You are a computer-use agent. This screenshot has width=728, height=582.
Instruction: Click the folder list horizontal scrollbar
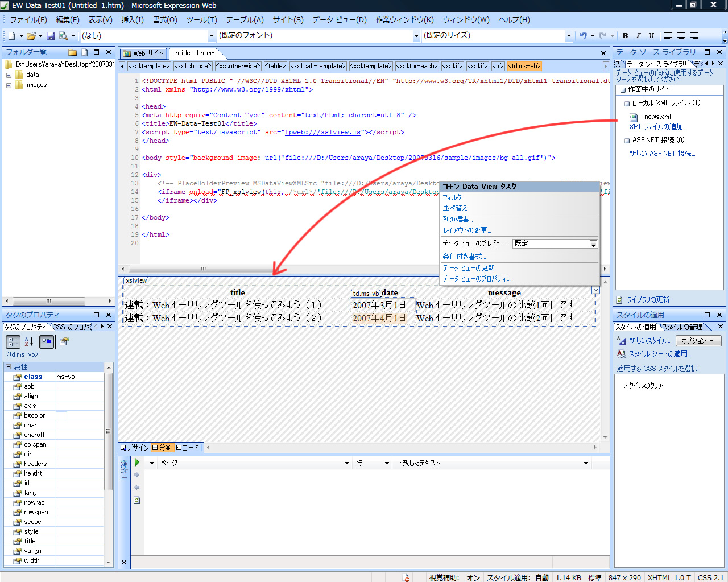point(49,301)
